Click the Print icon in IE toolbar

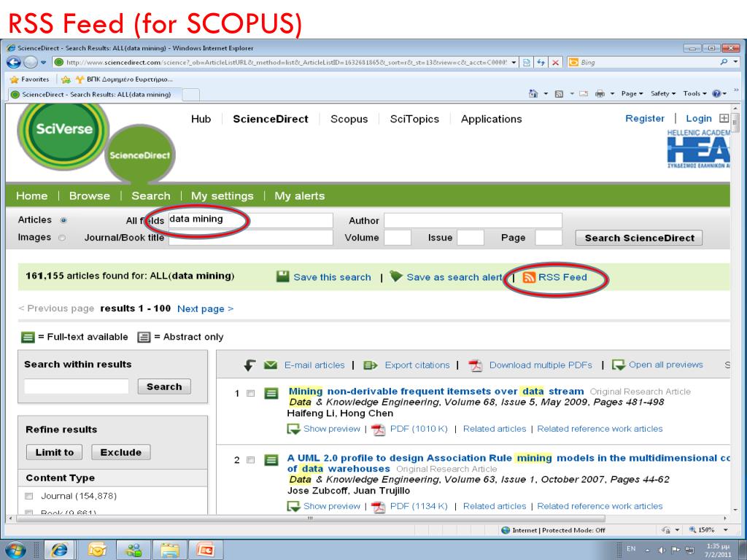[x=600, y=94]
